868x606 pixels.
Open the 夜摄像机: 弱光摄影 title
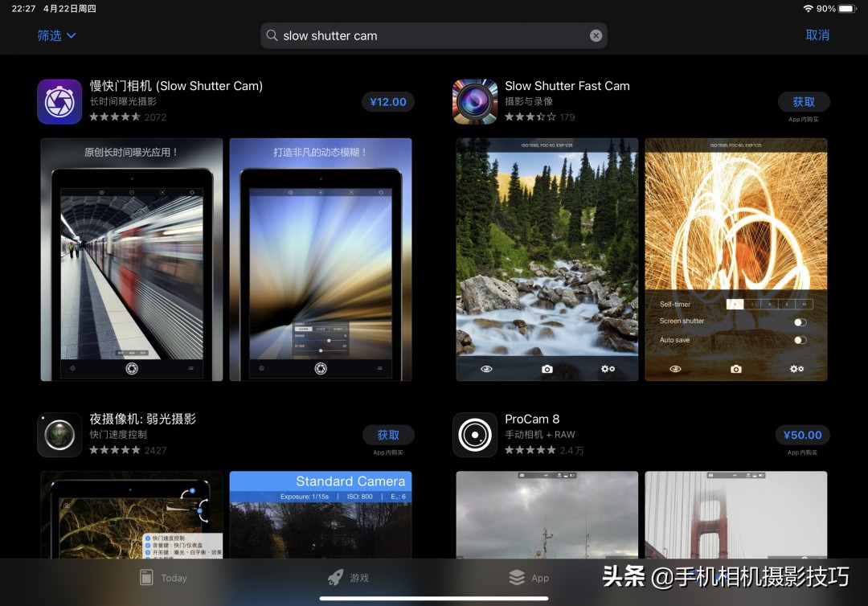(143, 419)
